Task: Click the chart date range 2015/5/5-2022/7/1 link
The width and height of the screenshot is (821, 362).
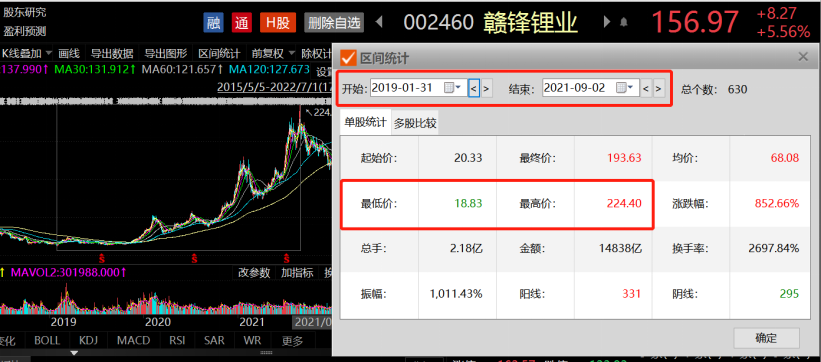Action: [x=275, y=86]
